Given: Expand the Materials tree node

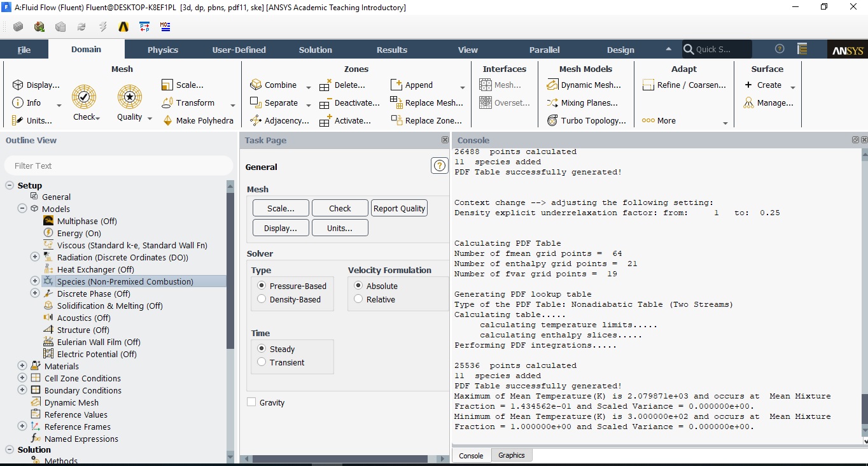Looking at the screenshot, I should 22,365.
